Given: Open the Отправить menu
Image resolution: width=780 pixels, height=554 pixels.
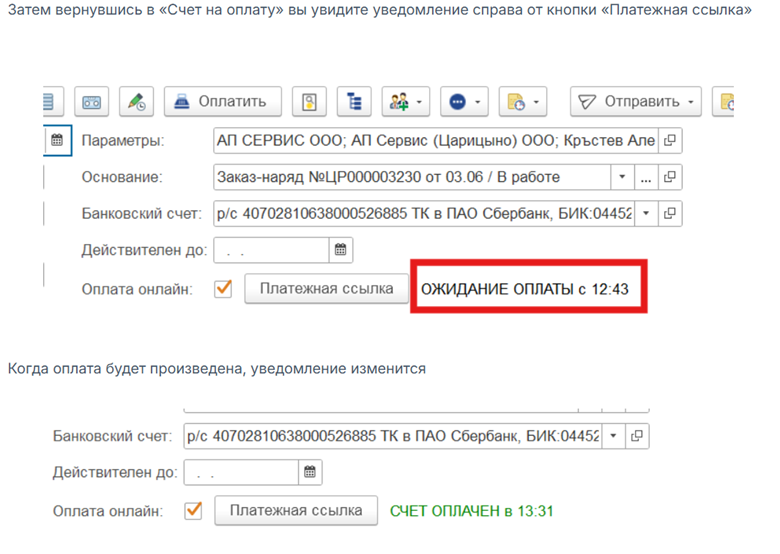Looking at the screenshot, I should pos(637,102).
